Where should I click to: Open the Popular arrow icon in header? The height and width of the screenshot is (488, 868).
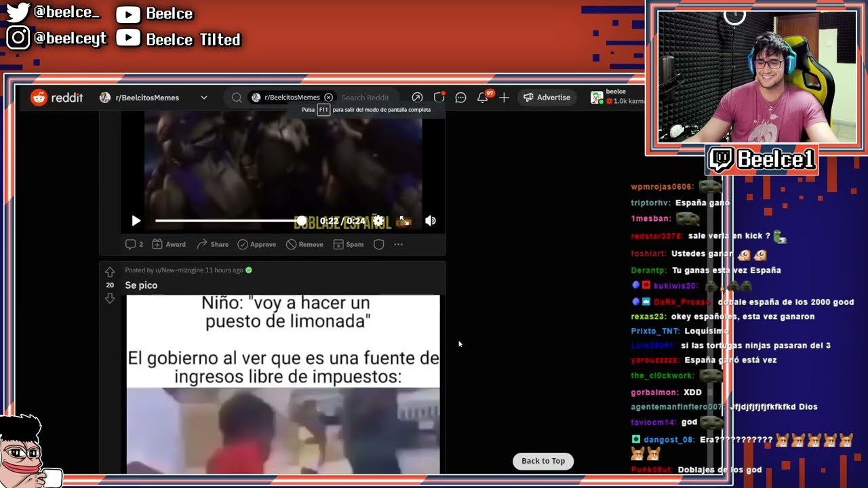point(417,98)
